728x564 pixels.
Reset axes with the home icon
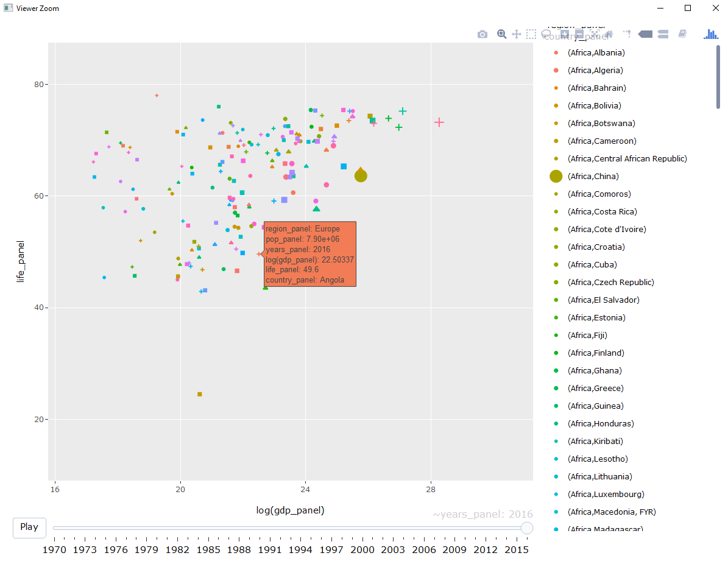[x=609, y=34]
